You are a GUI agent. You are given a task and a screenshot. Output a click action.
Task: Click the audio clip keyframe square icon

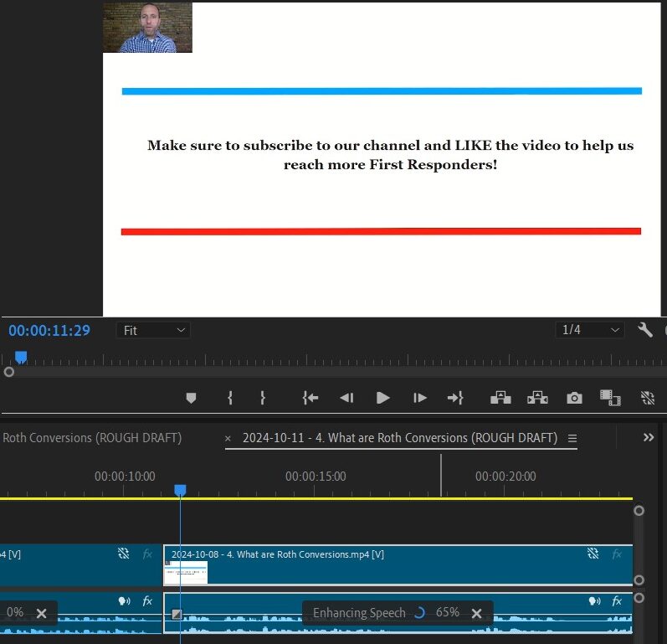click(x=177, y=614)
